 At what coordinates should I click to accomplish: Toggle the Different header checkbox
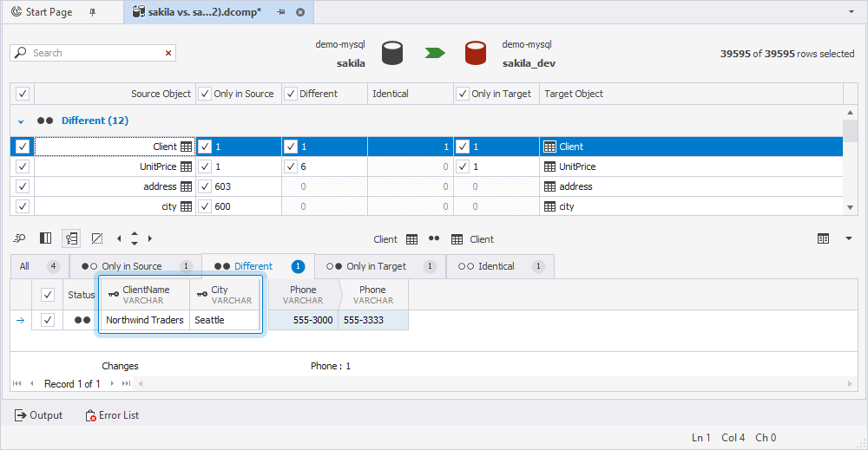(x=291, y=94)
